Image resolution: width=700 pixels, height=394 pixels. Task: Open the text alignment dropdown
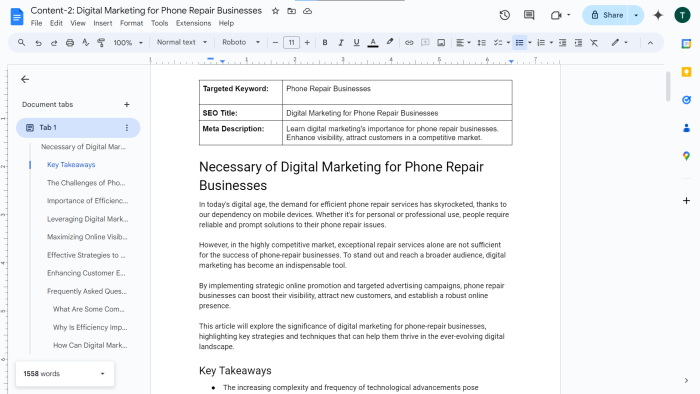click(463, 43)
